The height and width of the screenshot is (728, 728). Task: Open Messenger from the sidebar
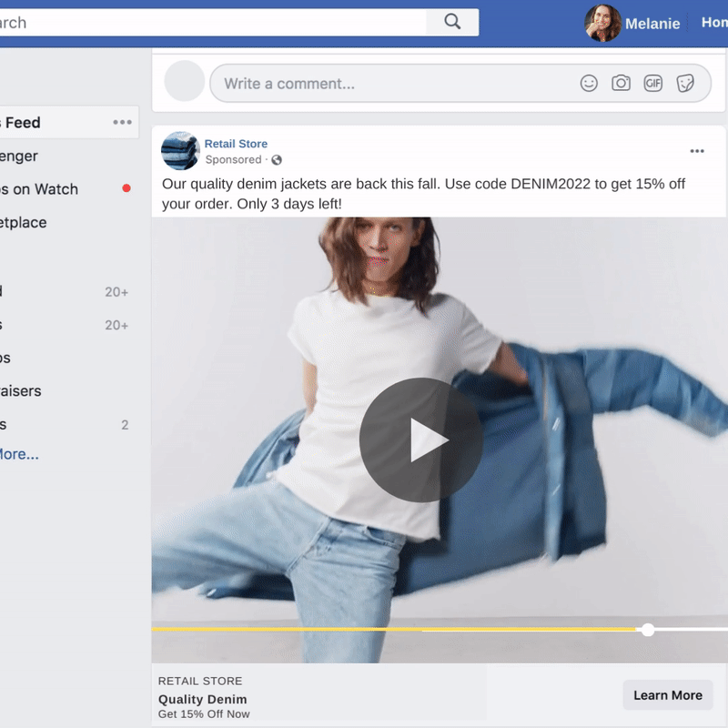click(x=19, y=156)
